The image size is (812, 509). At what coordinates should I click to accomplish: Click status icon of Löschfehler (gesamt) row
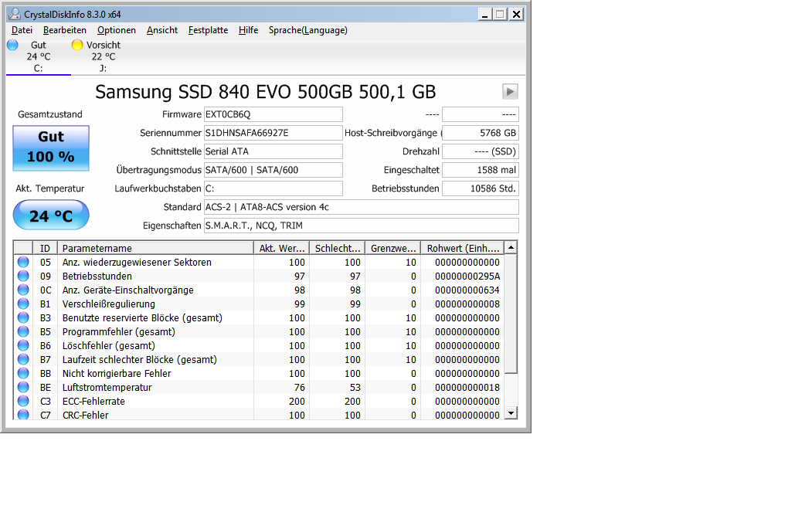pos(23,345)
